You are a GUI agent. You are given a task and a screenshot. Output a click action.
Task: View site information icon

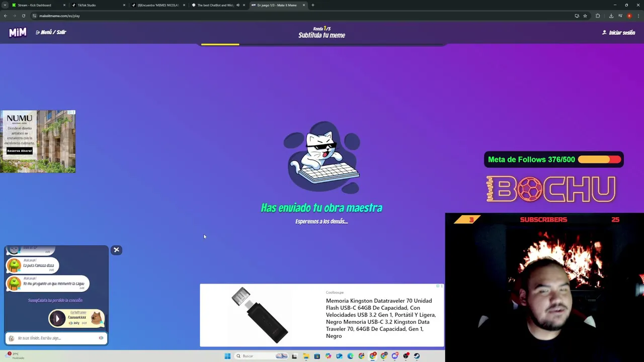point(34,16)
